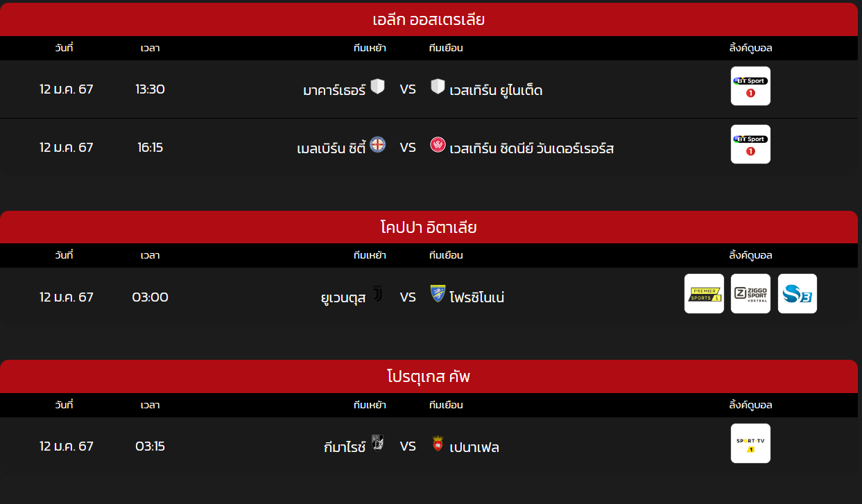Select the เอลีก ออสเตรเลีย league header
Viewport: 862px width, 504px height.
pyautogui.click(x=429, y=19)
